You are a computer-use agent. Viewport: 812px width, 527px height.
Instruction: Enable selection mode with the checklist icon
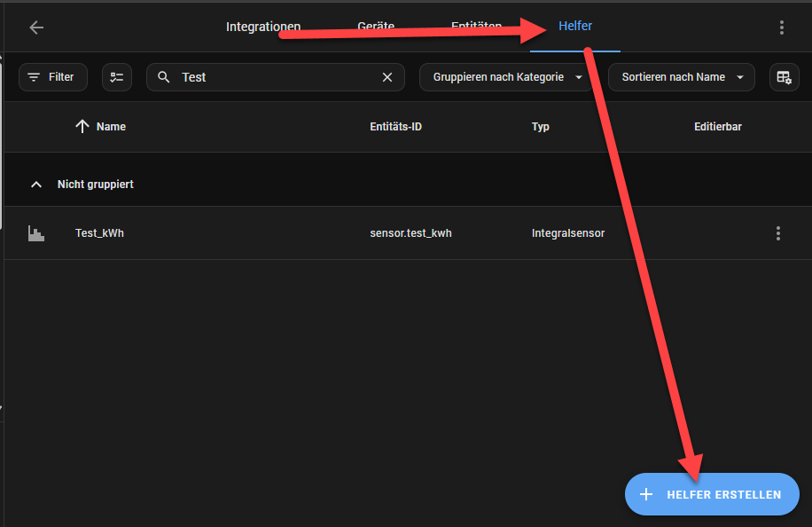[117, 77]
